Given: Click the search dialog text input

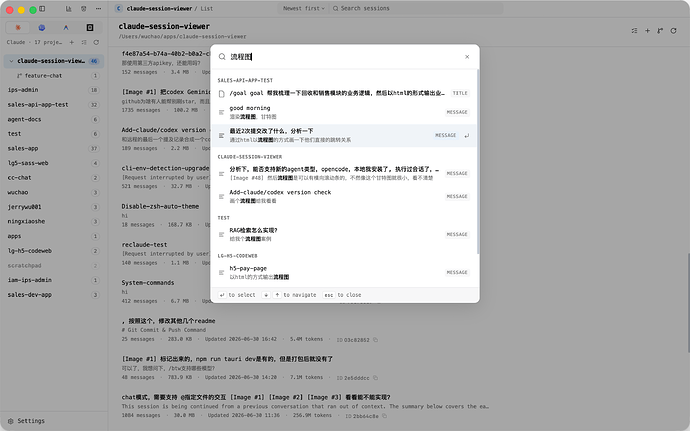Looking at the screenshot, I should pyautogui.click(x=343, y=57).
